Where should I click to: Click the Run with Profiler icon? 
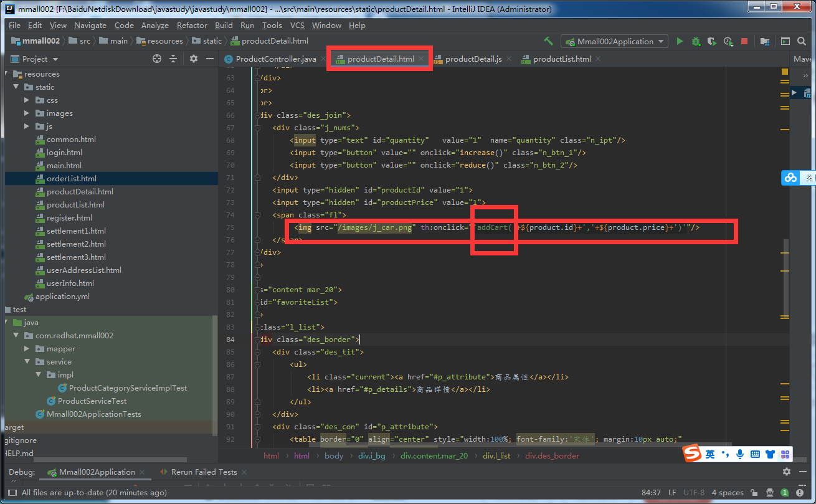point(728,41)
